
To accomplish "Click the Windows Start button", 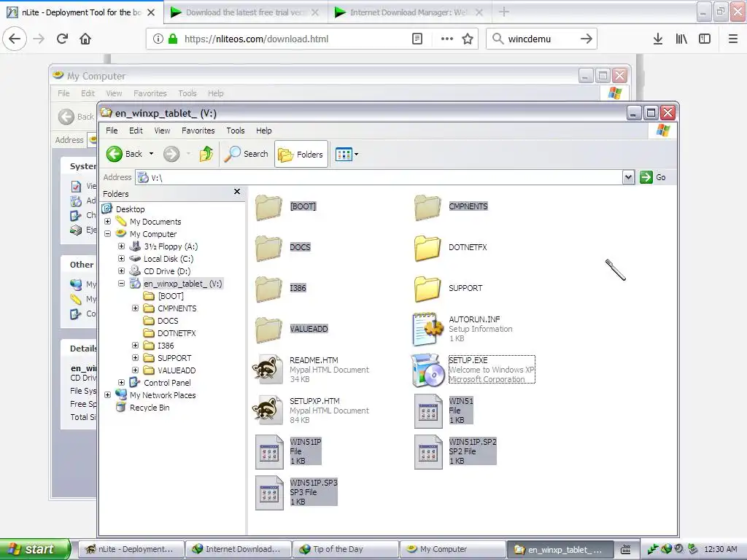I will (x=35, y=549).
